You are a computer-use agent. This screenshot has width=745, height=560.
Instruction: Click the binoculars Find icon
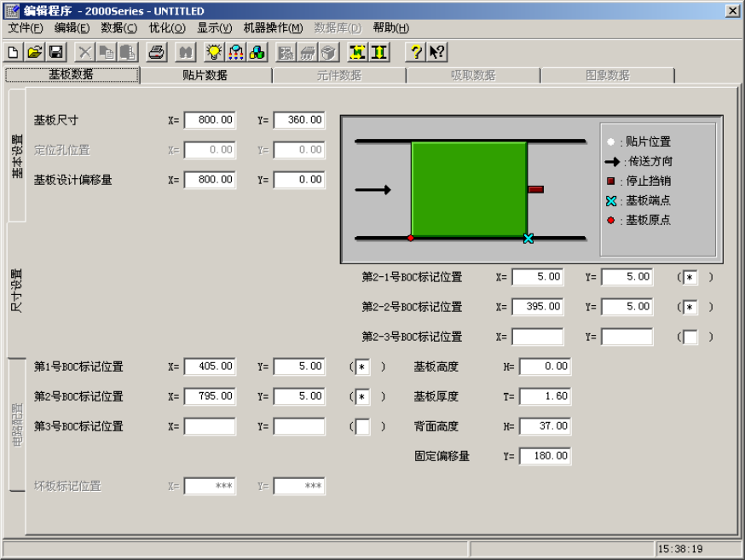[x=185, y=52]
